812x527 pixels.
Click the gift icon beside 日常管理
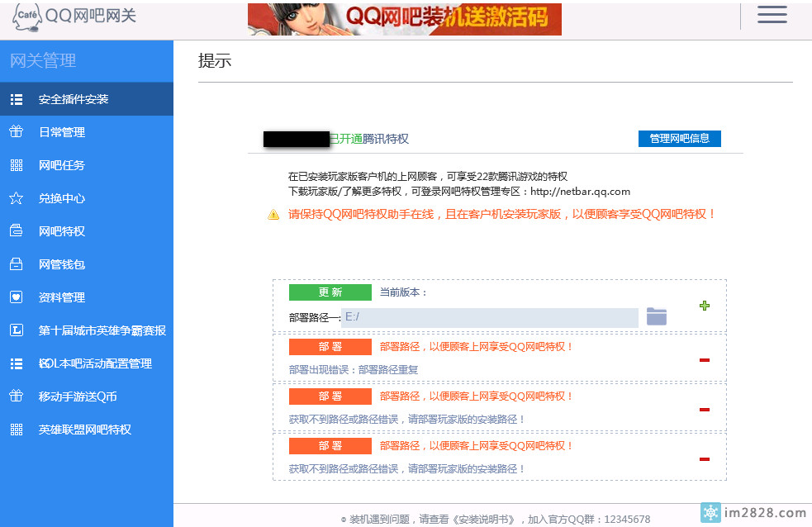pos(16,132)
